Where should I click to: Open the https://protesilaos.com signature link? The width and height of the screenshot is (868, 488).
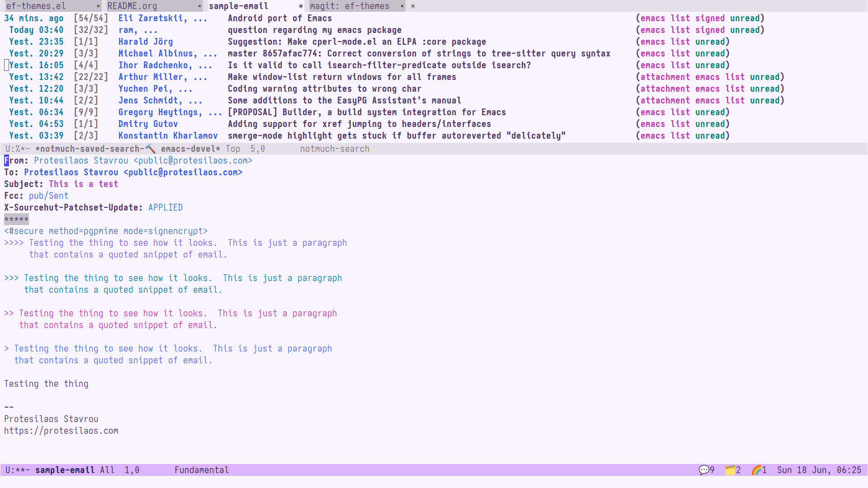click(61, 431)
